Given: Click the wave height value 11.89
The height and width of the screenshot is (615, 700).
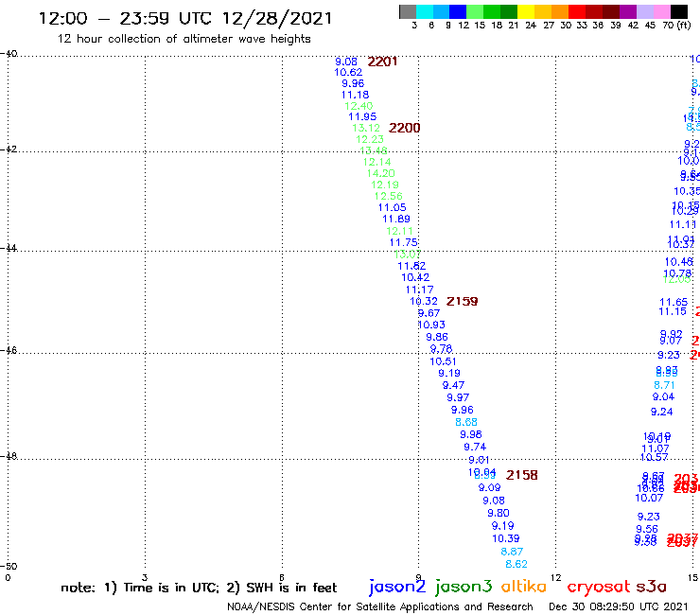Looking at the screenshot, I should (x=396, y=219).
